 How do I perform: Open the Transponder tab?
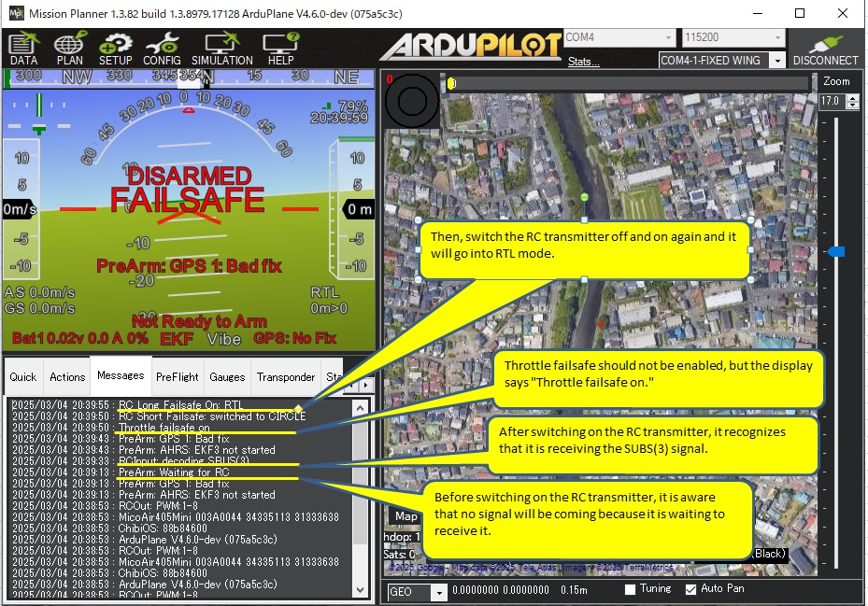pyautogui.click(x=286, y=377)
